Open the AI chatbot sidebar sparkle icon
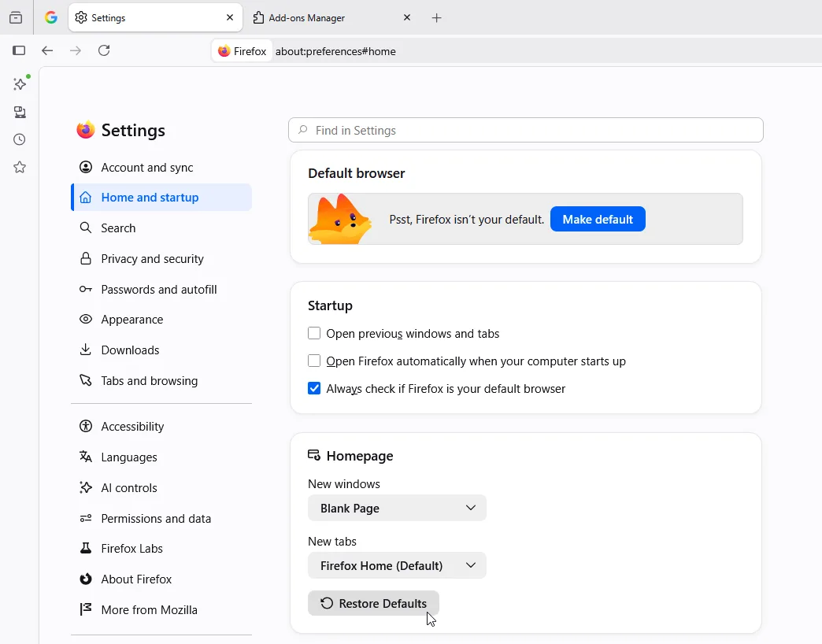The image size is (822, 644). 20,83
